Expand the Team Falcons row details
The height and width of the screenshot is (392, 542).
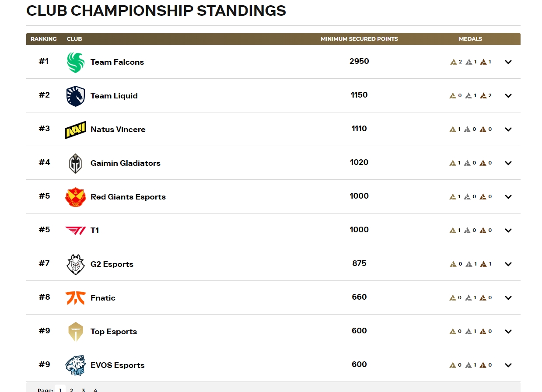(508, 62)
